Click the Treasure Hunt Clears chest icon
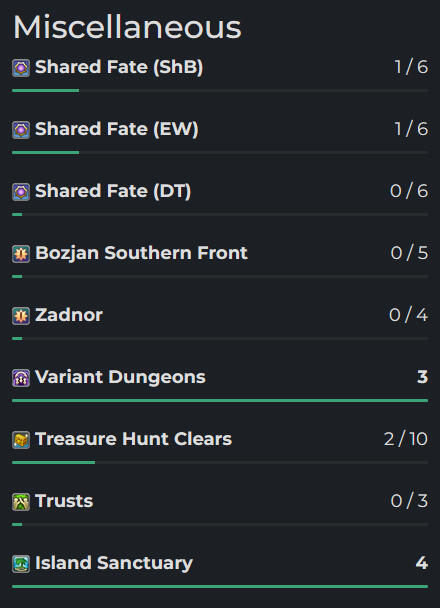 pyautogui.click(x=21, y=440)
